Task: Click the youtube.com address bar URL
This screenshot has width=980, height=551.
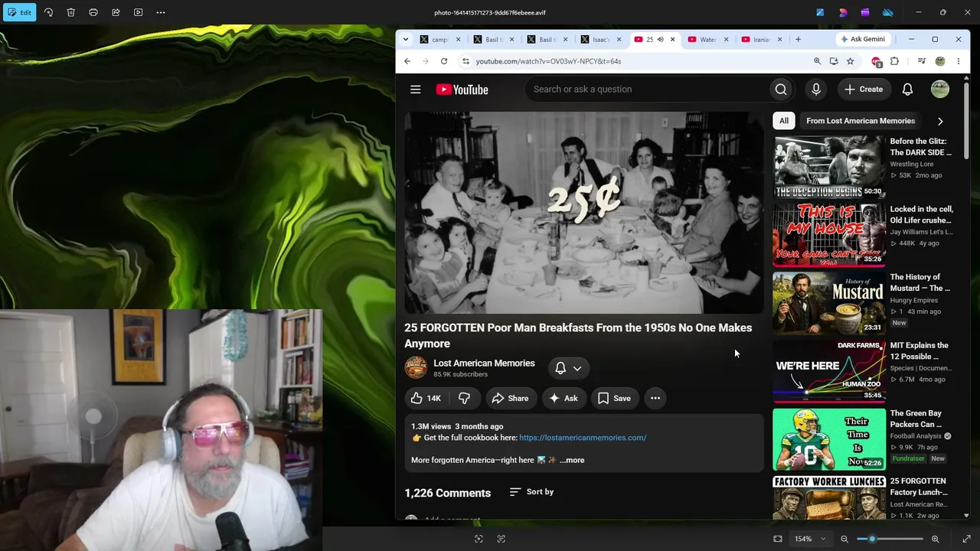Action: click(548, 61)
